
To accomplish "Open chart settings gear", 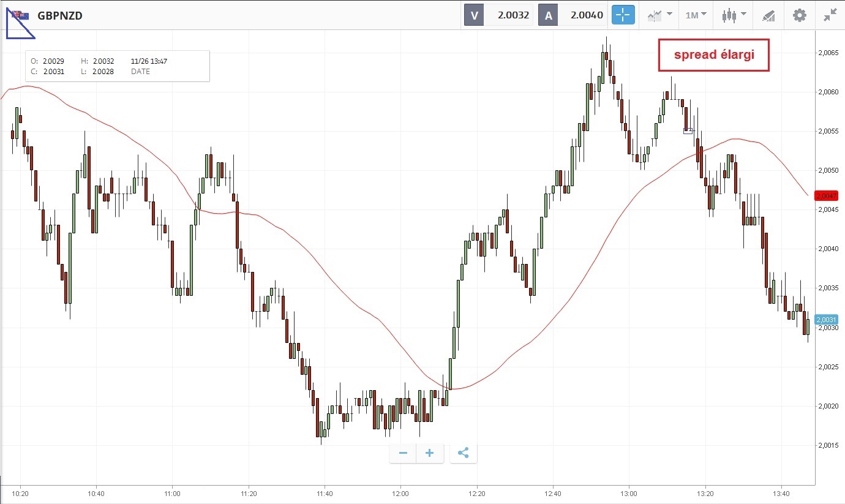I will 800,15.
